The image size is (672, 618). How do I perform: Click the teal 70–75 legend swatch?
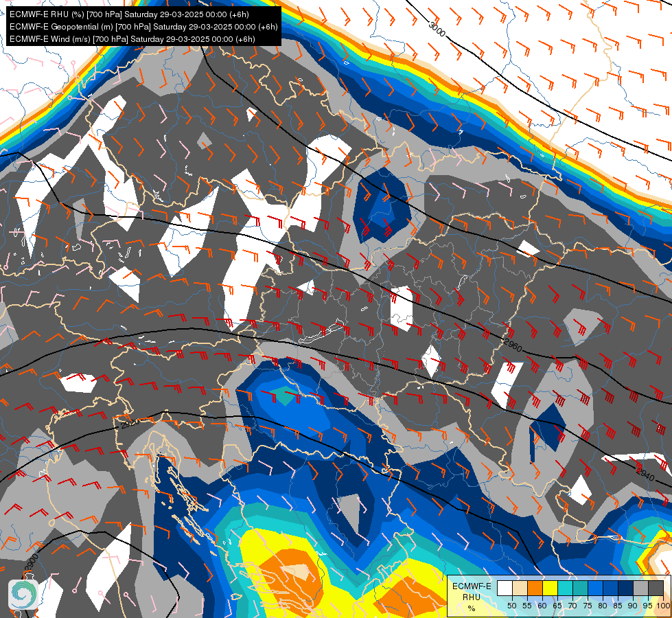pos(580,588)
